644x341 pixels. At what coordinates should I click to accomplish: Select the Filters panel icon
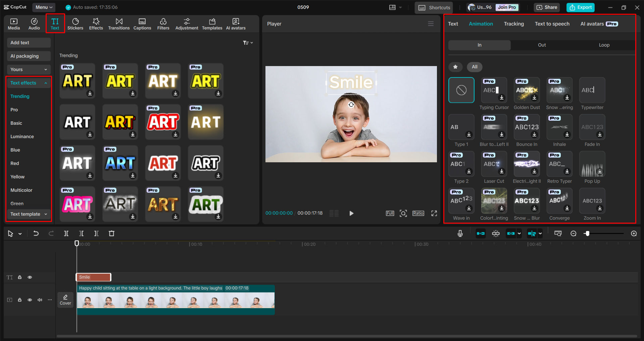click(x=163, y=23)
